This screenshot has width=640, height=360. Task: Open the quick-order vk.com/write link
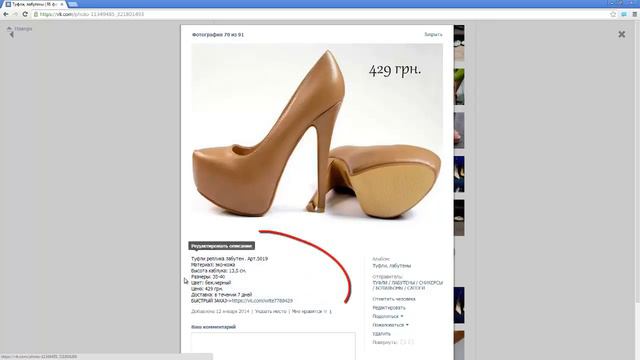[x=262, y=301]
